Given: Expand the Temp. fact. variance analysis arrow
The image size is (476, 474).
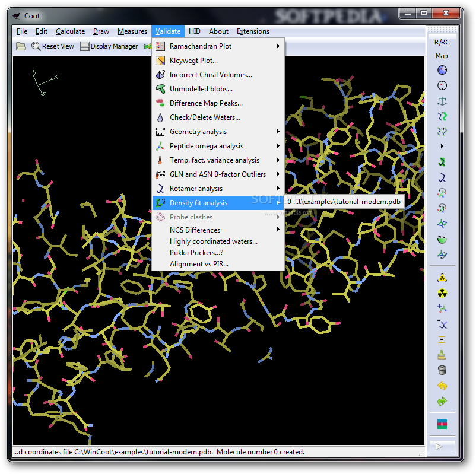Looking at the screenshot, I should click(x=278, y=160).
